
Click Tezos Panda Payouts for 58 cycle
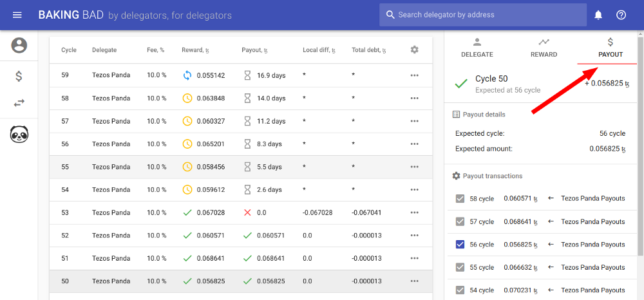point(593,199)
